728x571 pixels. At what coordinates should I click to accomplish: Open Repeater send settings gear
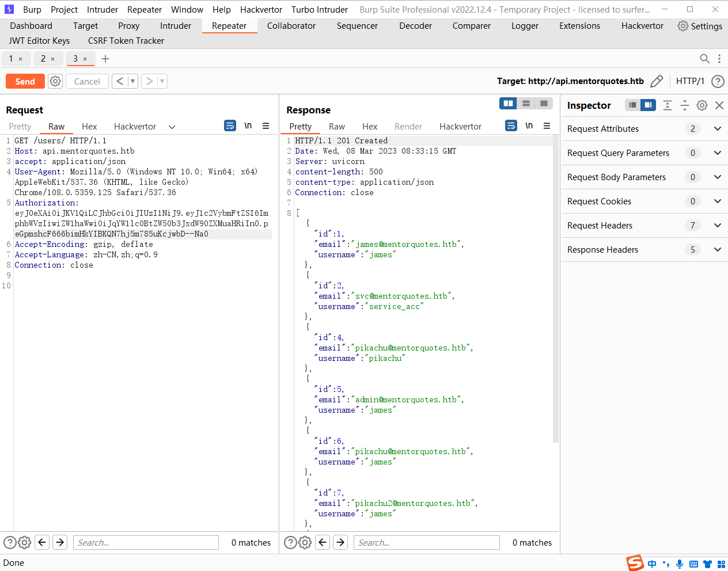55,81
